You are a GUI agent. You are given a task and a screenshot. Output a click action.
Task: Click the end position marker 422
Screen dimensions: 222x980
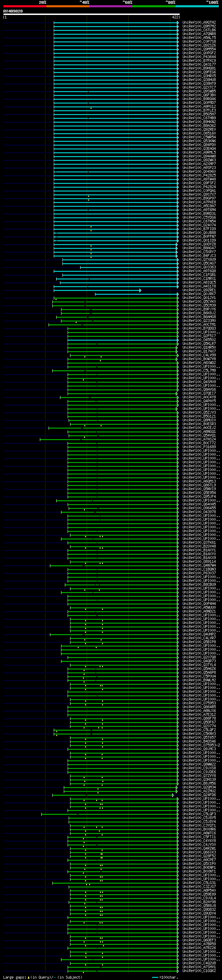(x=175, y=17)
